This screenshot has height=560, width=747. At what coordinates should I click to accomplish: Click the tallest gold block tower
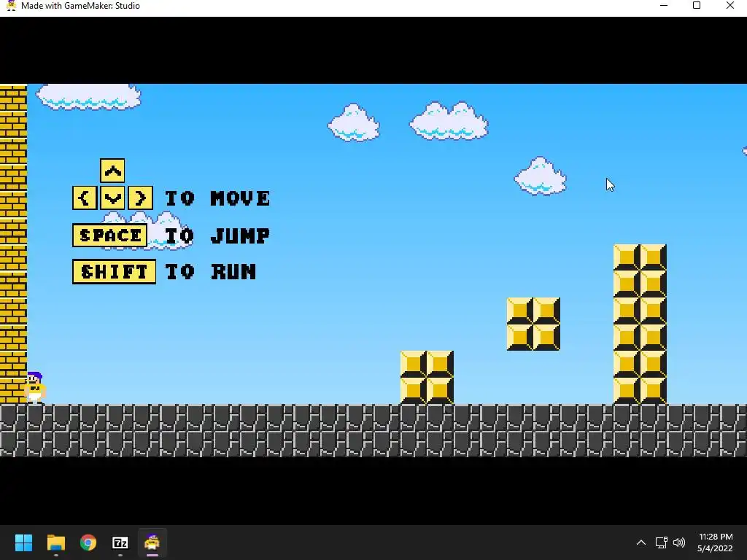(640, 324)
